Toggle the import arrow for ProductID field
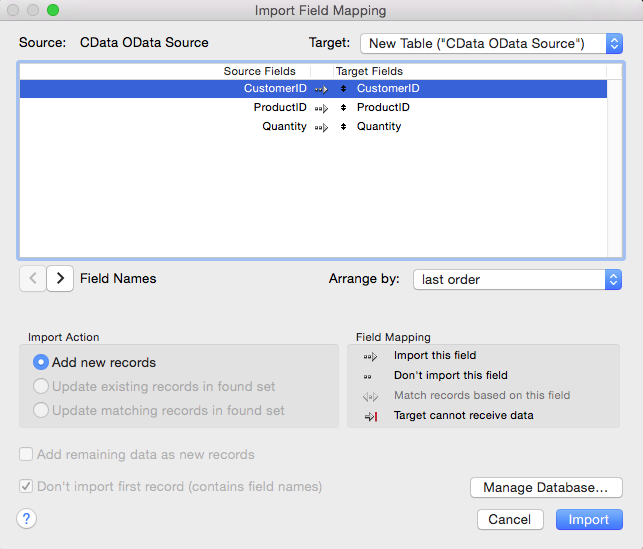 click(x=321, y=108)
